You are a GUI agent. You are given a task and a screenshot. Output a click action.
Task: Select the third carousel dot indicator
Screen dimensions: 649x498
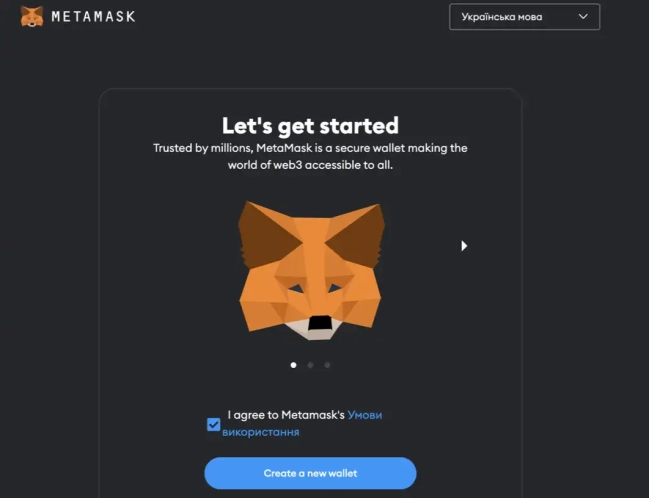[x=327, y=365]
